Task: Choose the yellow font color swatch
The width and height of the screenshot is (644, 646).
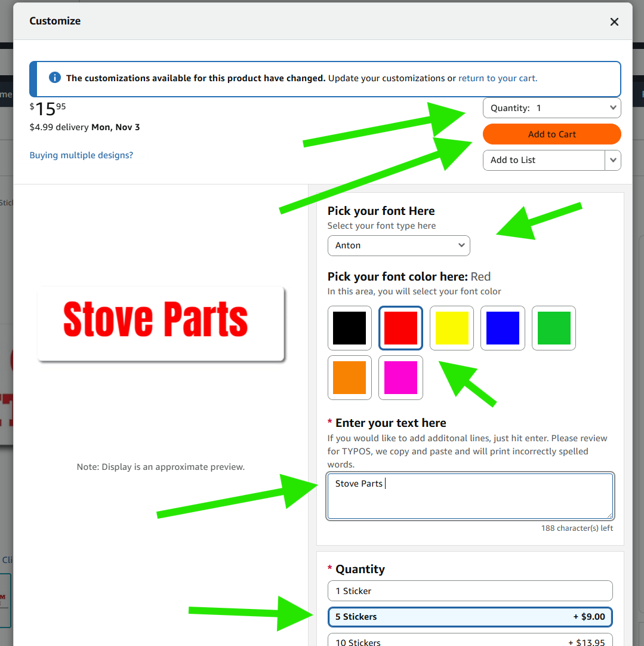Action: click(452, 328)
